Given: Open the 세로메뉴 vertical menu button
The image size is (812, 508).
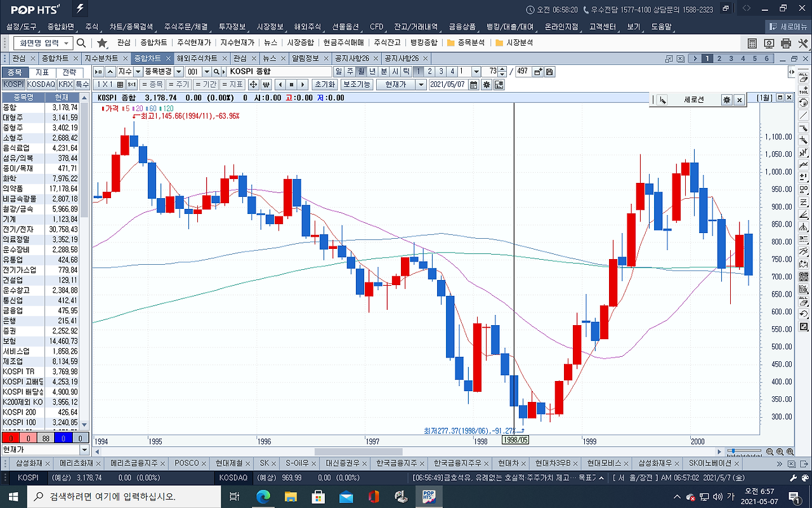Looking at the screenshot, I should point(789,27).
